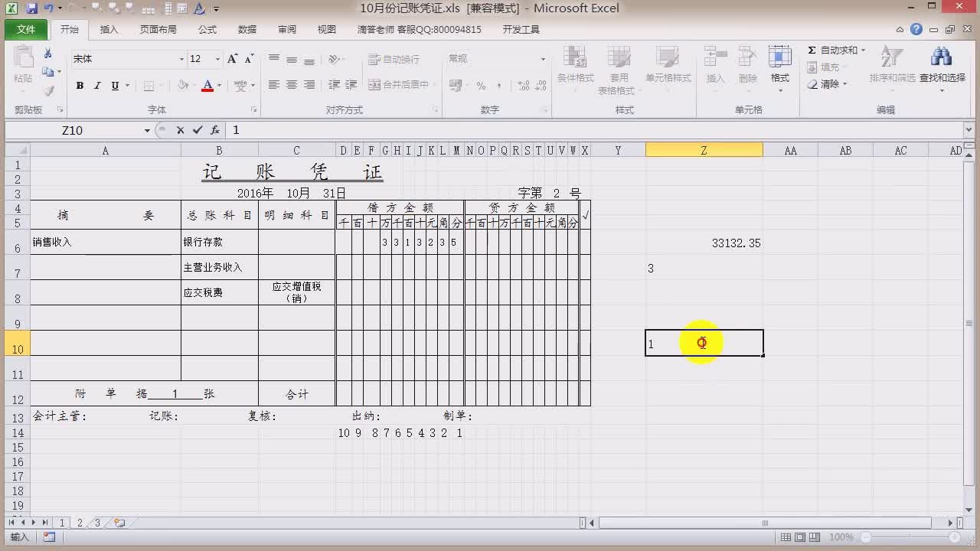Switch to the 插入 ribbon tab
The width and height of the screenshot is (980, 551).
point(109,30)
